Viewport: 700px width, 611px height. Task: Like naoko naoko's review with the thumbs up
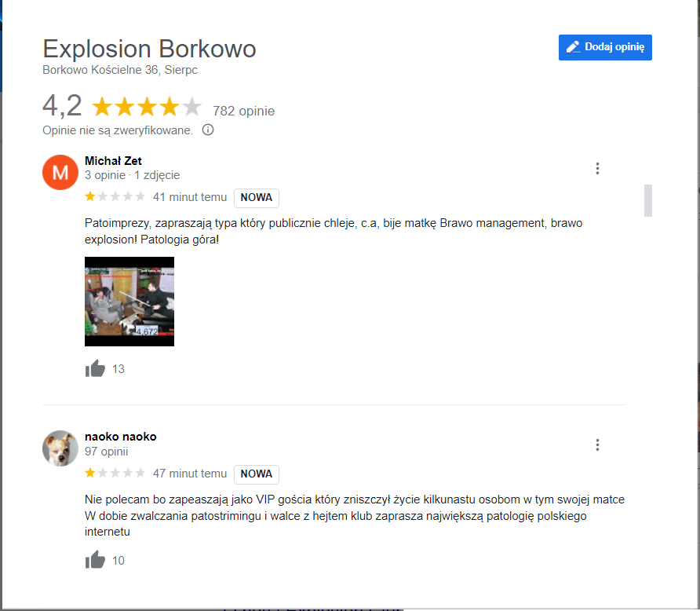(95, 560)
